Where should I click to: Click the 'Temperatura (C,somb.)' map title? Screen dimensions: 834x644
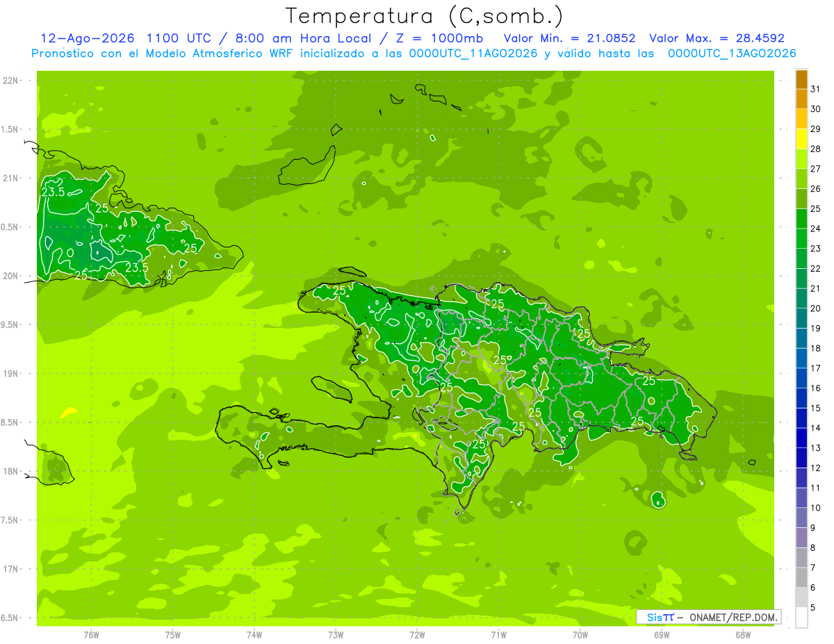tap(424, 15)
